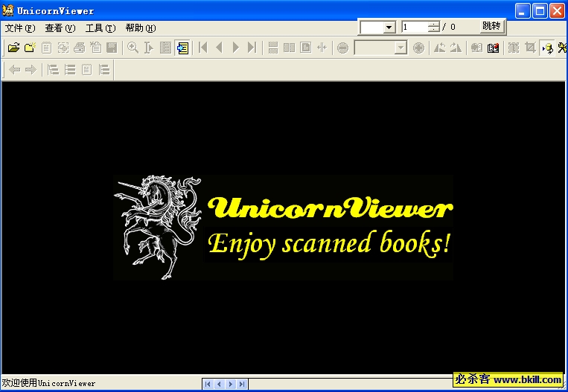
Task: Select the continuous page layout icon
Action: 272,48
